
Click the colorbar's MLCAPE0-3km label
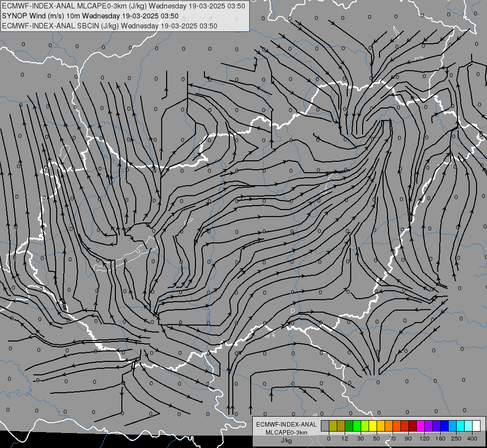click(x=287, y=433)
